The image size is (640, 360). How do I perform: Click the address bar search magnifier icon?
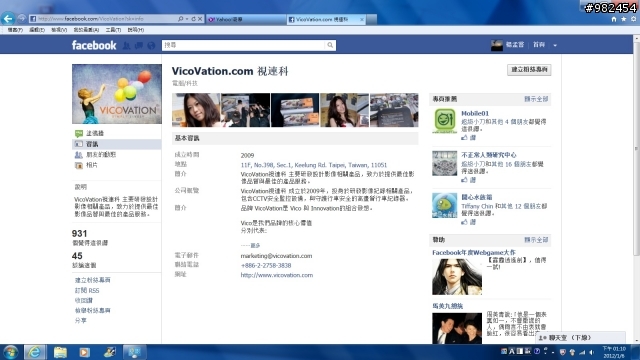click(x=181, y=19)
